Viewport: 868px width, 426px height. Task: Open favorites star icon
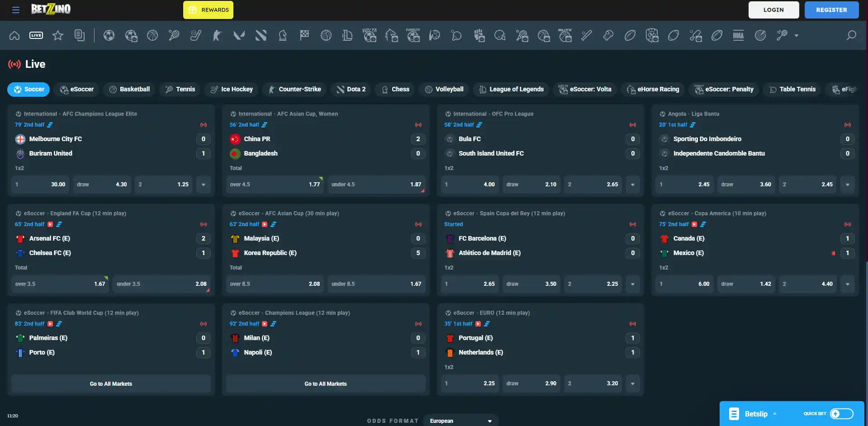58,35
